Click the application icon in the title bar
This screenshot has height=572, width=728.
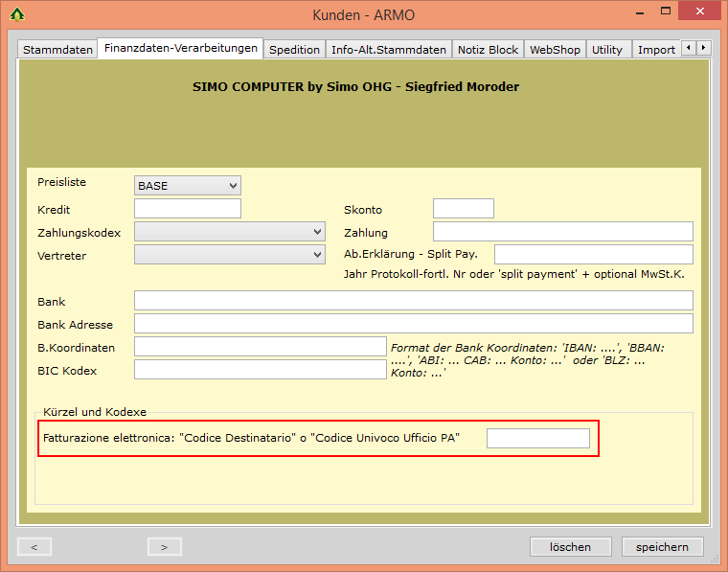[x=16, y=15]
